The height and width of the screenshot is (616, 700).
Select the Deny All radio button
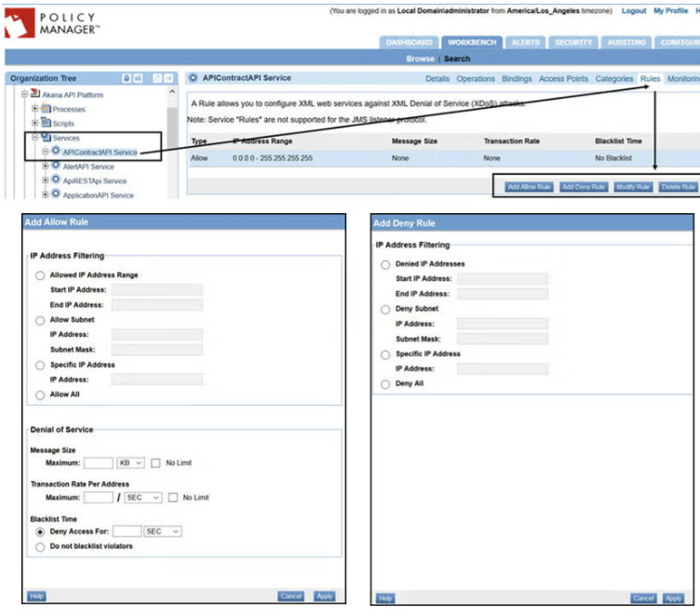pyautogui.click(x=385, y=384)
